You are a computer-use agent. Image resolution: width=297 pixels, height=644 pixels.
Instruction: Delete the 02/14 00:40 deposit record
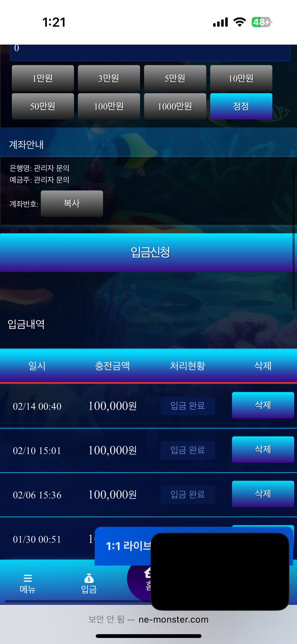[263, 405]
